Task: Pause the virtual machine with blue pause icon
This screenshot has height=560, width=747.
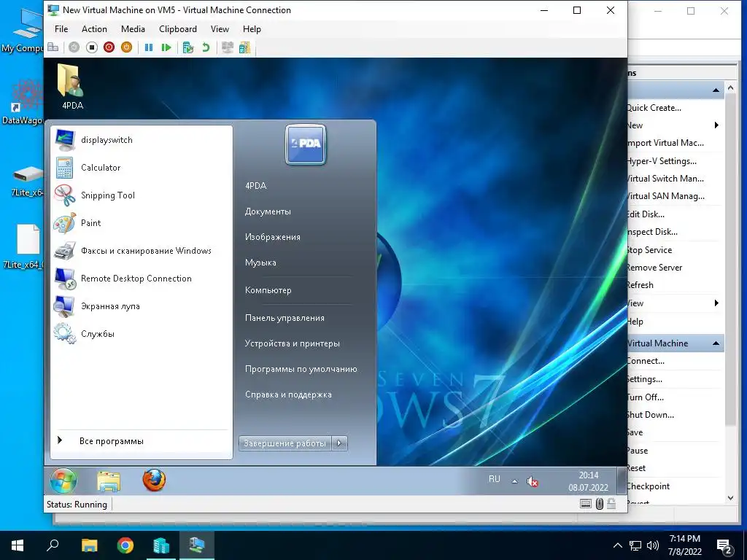Action: point(149,47)
